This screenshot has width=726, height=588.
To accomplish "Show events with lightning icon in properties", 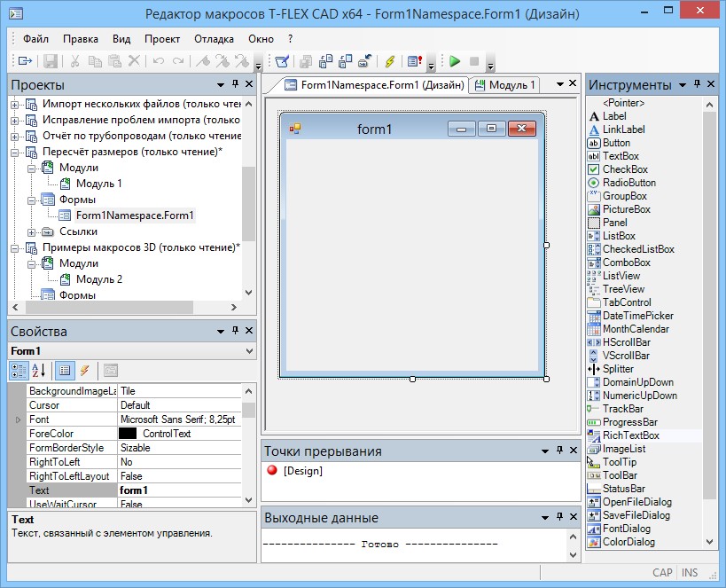I will point(84,370).
